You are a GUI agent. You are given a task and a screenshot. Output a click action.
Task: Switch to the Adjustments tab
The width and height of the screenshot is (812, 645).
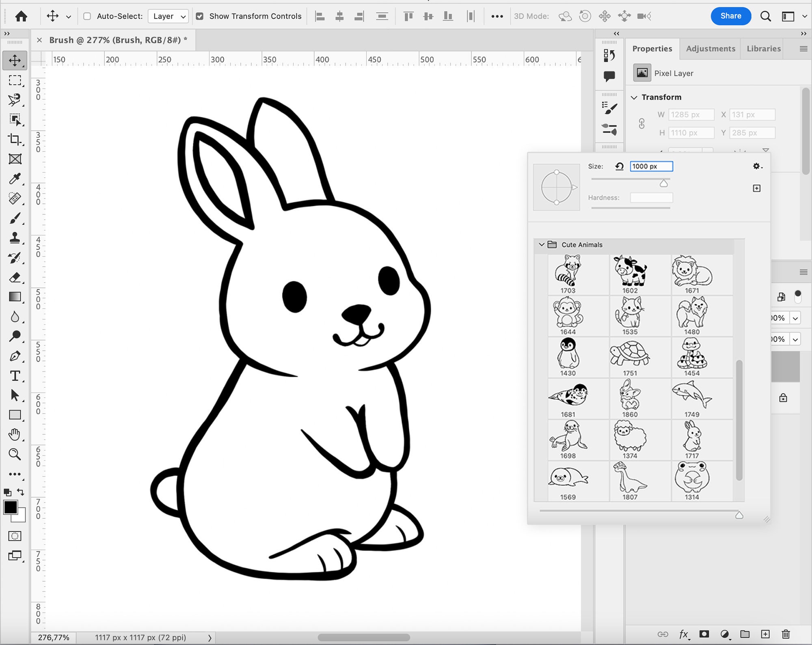tap(710, 48)
